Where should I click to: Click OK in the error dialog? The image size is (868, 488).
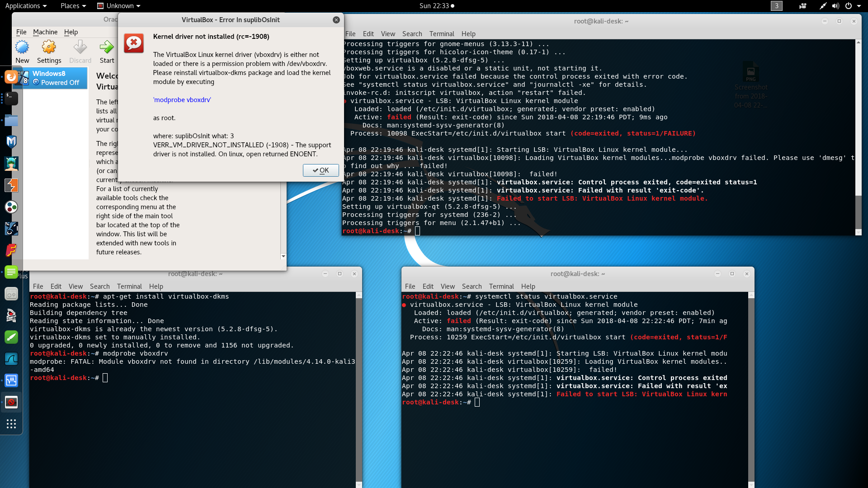point(321,170)
